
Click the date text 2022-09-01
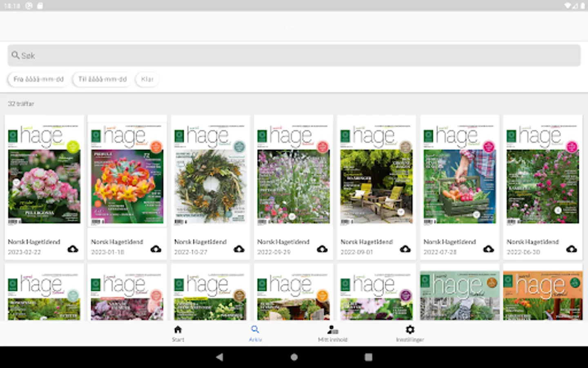tap(357, 252)
